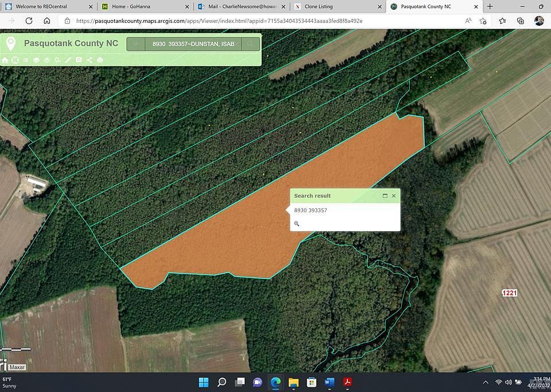This screenshot has width=551, height=392.
Task: Click the Home icon in map toolbar
Action: 5,60
